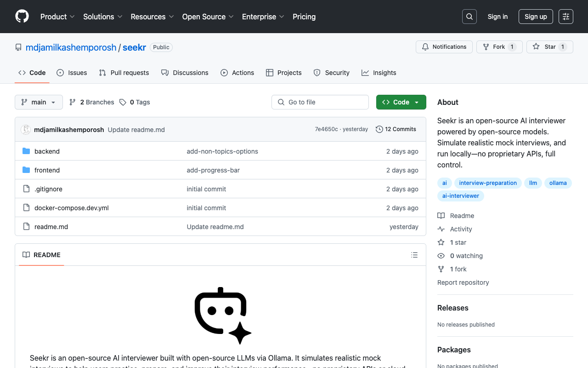This screenshot has height=368, width=588.
Task: Expand the Resources menu
Action: coord(152,17)
